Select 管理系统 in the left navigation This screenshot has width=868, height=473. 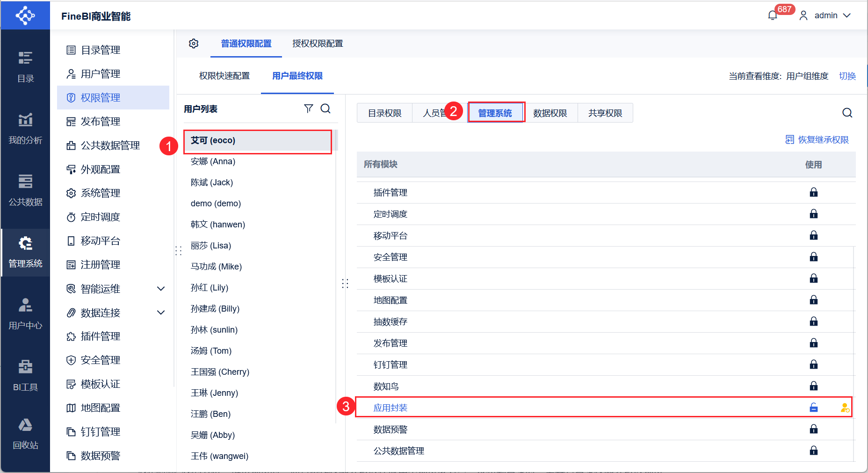click(25, 253)
